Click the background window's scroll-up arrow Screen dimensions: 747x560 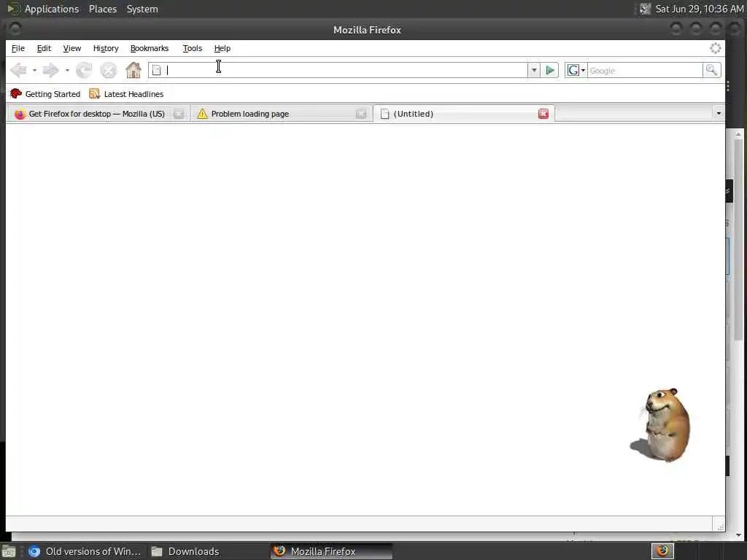coord(738,135)
